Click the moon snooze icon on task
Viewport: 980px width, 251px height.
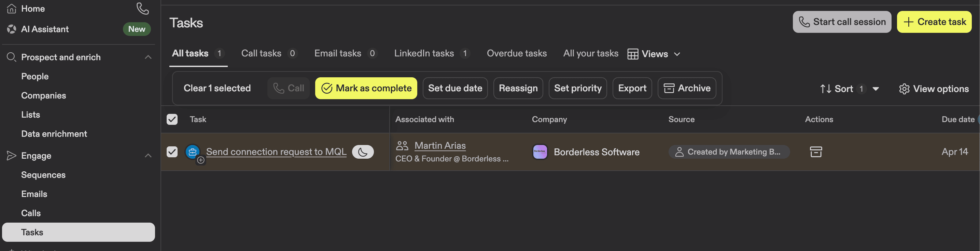363,152
